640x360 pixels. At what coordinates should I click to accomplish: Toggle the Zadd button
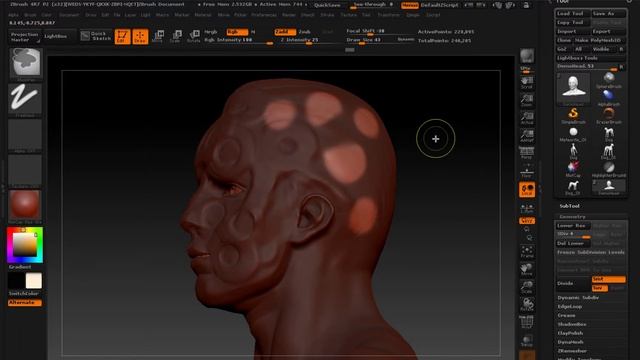(285, 32)
